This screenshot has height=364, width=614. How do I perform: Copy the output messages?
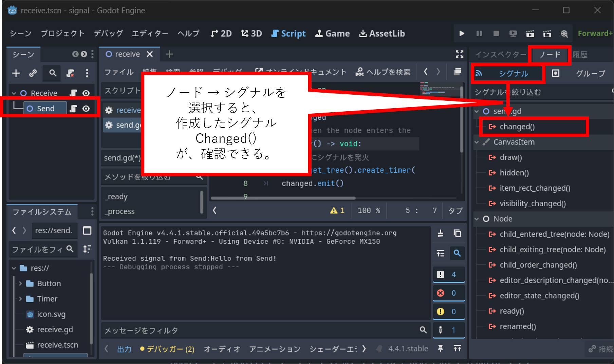457,233
